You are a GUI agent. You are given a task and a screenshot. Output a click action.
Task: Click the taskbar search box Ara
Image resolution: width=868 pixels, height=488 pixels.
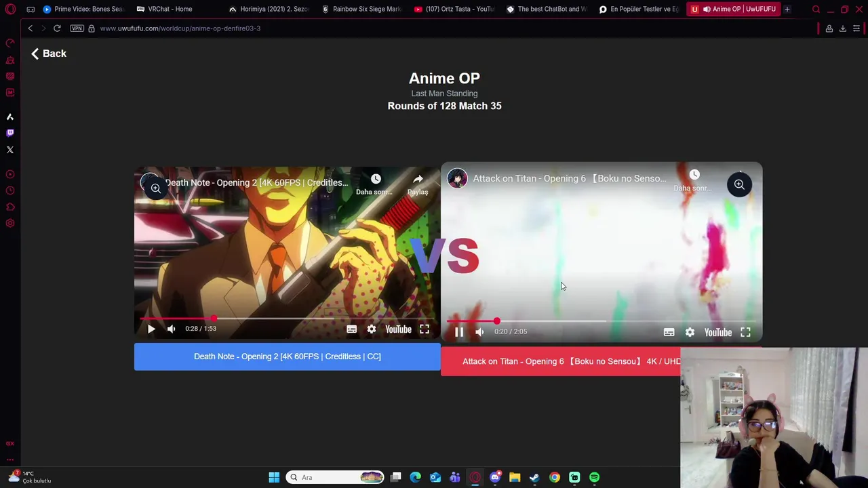335,477
